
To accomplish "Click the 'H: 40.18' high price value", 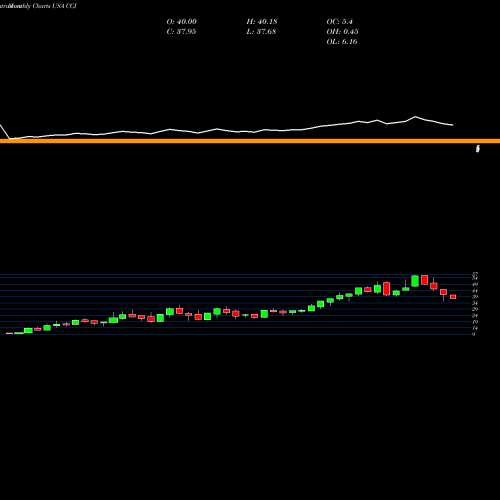I will point(262,22).
